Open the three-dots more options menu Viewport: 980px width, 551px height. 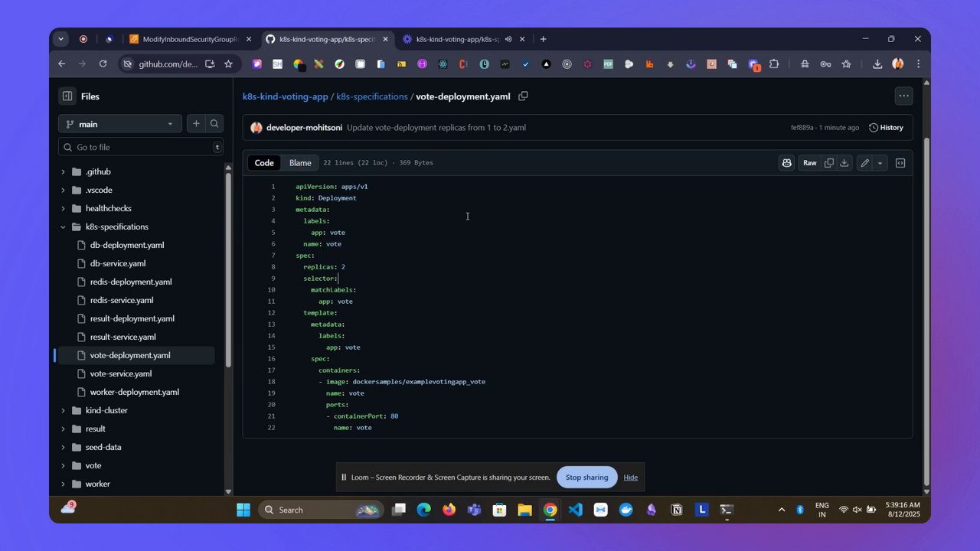(x=903, y=96)
